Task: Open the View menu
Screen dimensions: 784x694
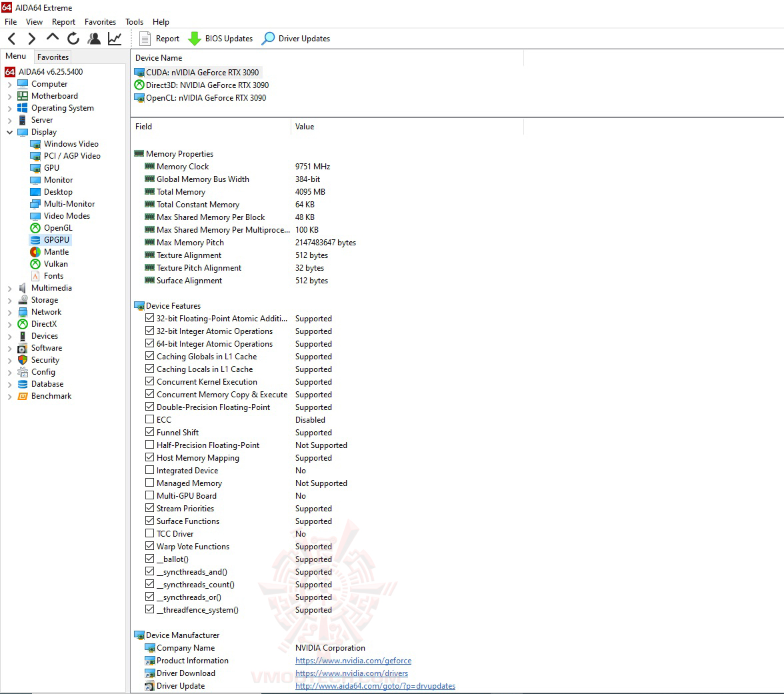Action: tap(34, 22)
